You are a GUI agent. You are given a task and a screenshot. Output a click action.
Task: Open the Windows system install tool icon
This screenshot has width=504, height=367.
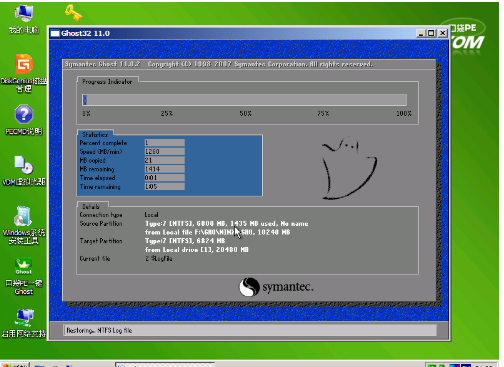(x=24, y=225)
